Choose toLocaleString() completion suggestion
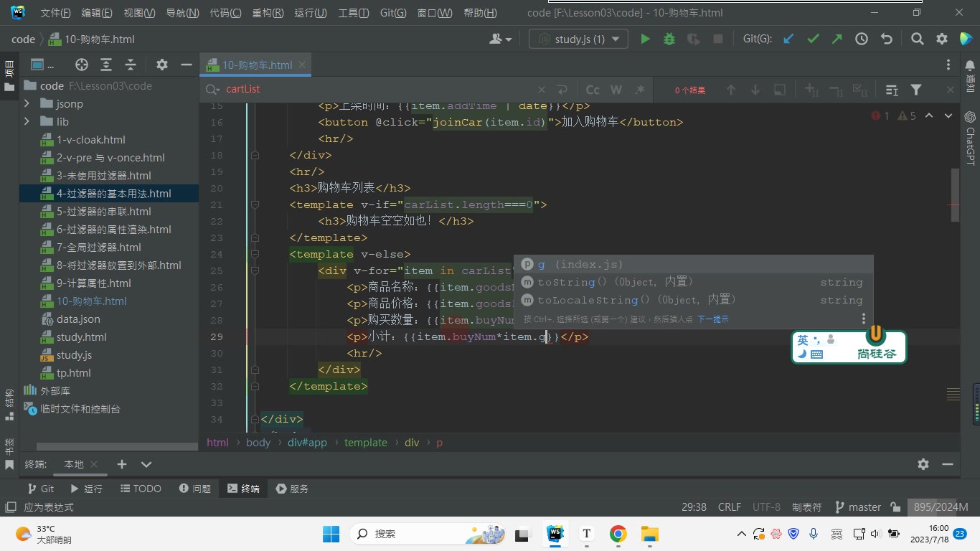Screen dimensions: 980x551 (693, 300)
